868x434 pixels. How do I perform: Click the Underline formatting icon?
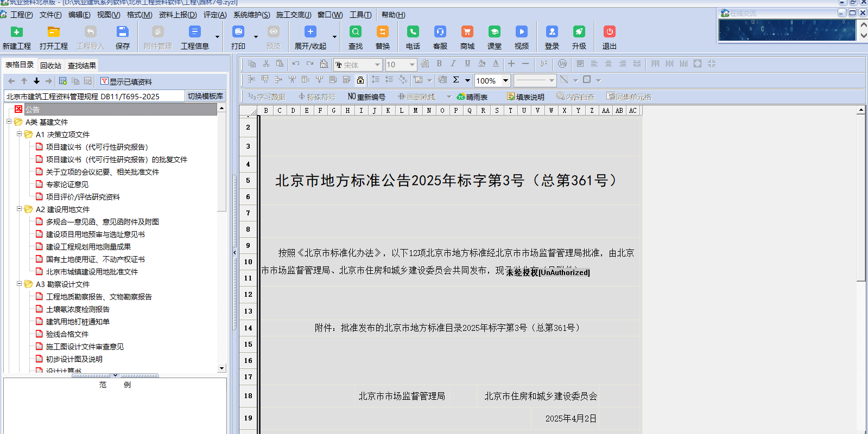467,64
